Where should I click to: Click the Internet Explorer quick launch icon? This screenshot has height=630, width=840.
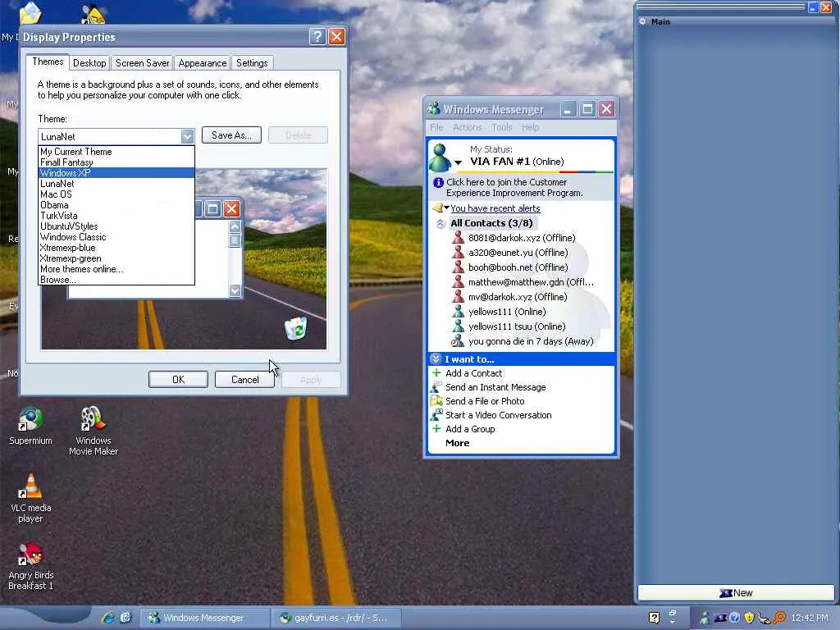click(x=107, y=618)
